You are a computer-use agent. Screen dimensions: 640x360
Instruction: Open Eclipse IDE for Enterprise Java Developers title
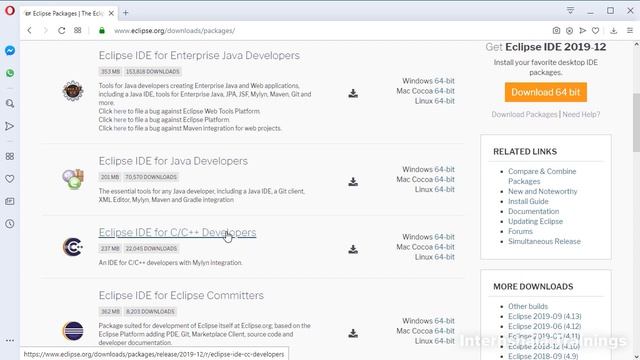(x=199, y=56)
